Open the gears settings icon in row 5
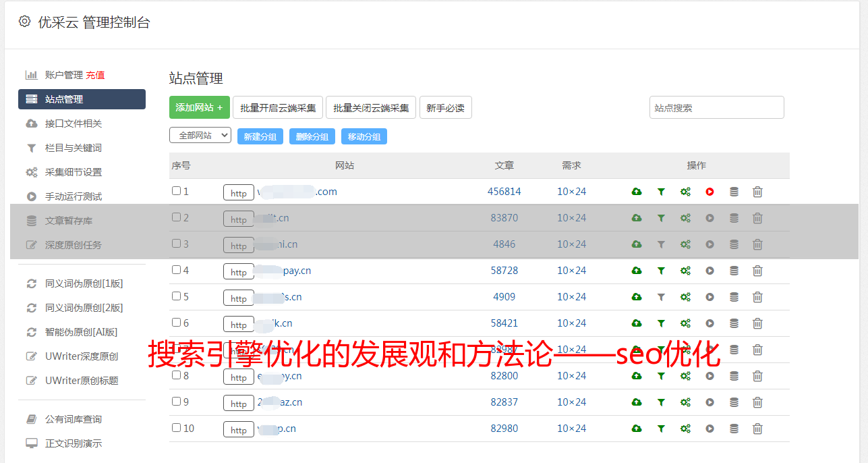The image size is (868, 463). [685, 297]
